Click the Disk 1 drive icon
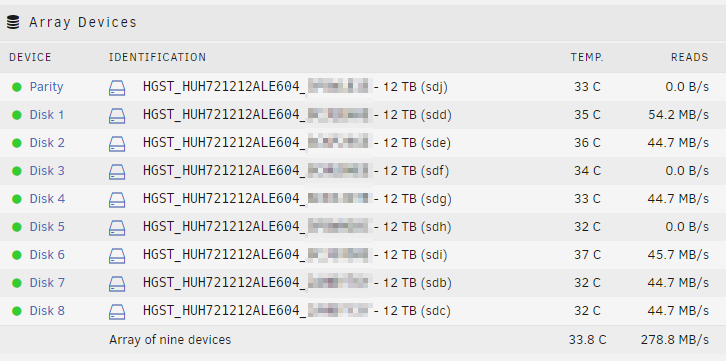This screenshot has width=726, height=361. coord(117,116)
